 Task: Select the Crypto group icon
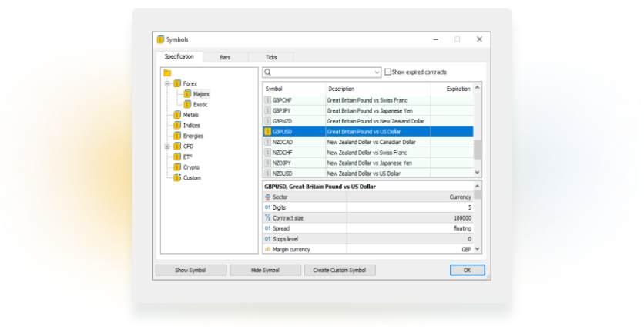pyautogui.click(x=176, y=167)
